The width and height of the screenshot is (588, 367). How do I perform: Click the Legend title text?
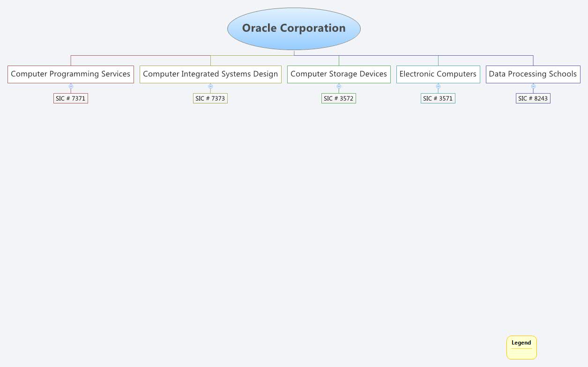pos(521,342)
